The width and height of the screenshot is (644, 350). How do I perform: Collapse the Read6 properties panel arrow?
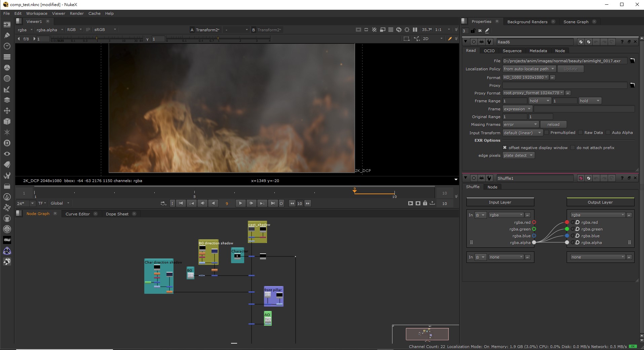coord(465,42)
